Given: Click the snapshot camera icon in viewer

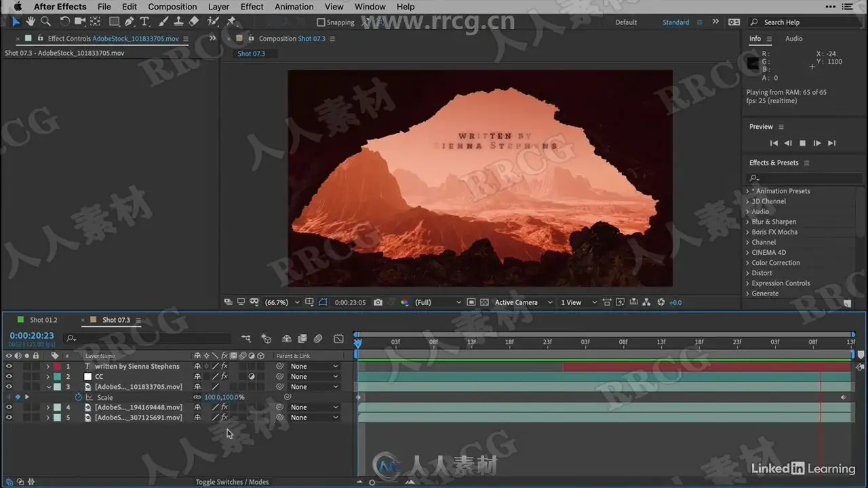Looking at the screenshot, I should (378, 302).
